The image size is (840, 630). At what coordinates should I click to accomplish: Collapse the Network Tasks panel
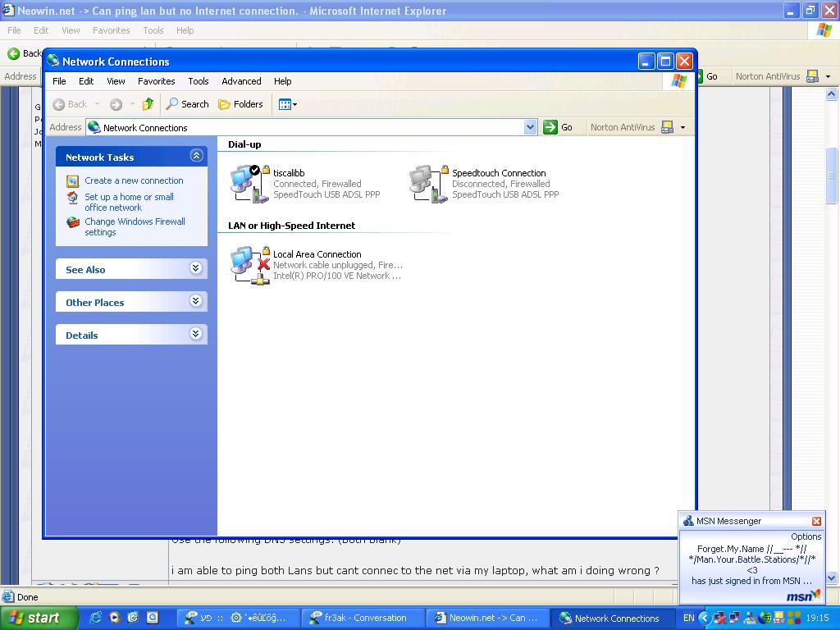(196, 155)
